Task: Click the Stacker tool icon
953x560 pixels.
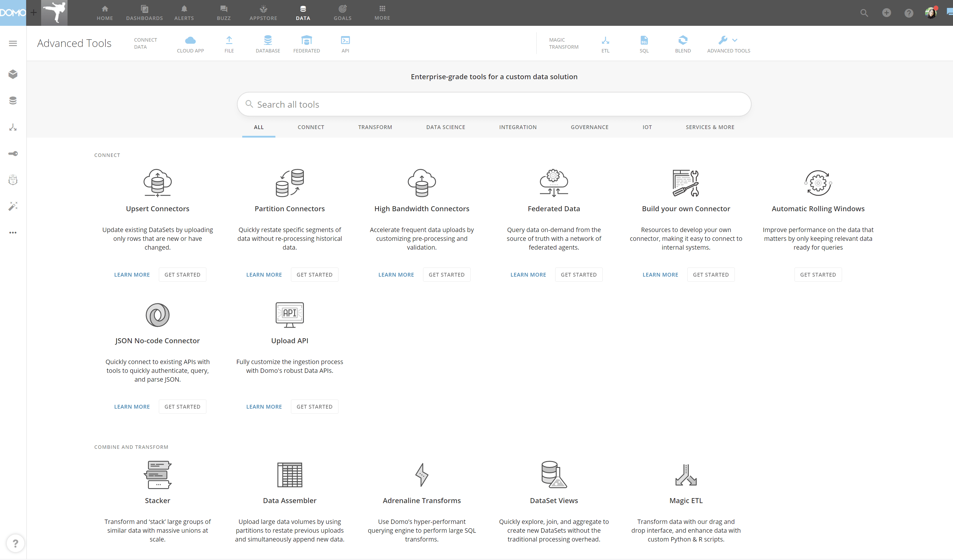Action: pyautogui.click(x=157, y=475)
